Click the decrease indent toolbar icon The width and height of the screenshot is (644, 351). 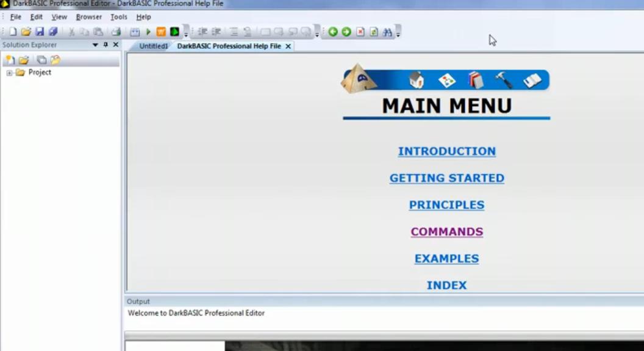tap(202, 32)
